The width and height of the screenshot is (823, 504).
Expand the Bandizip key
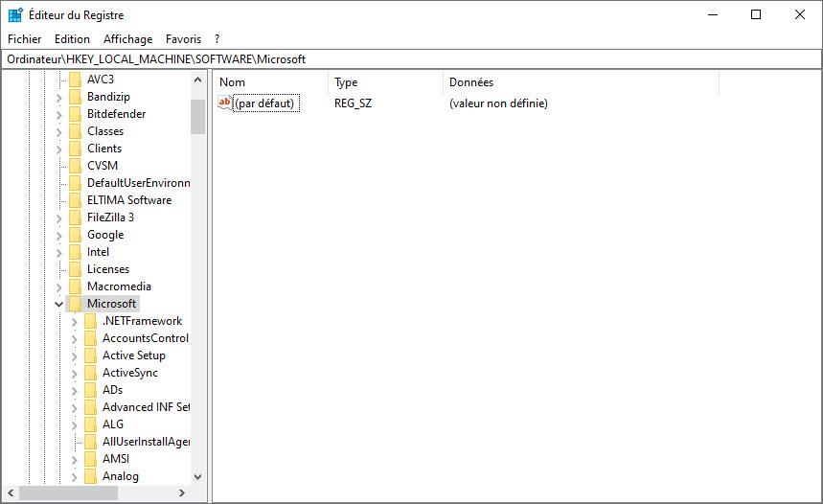(58, 98)
